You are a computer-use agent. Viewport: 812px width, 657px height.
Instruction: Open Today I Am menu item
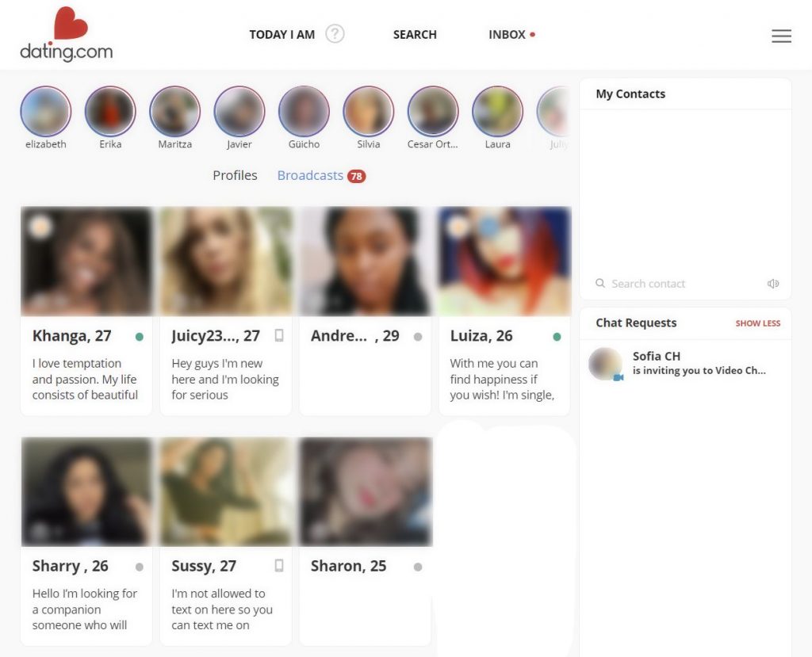(282, 35)
